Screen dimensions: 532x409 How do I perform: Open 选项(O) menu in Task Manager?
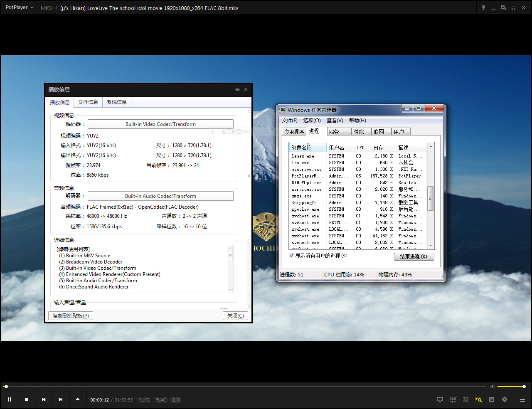(312, 121)
